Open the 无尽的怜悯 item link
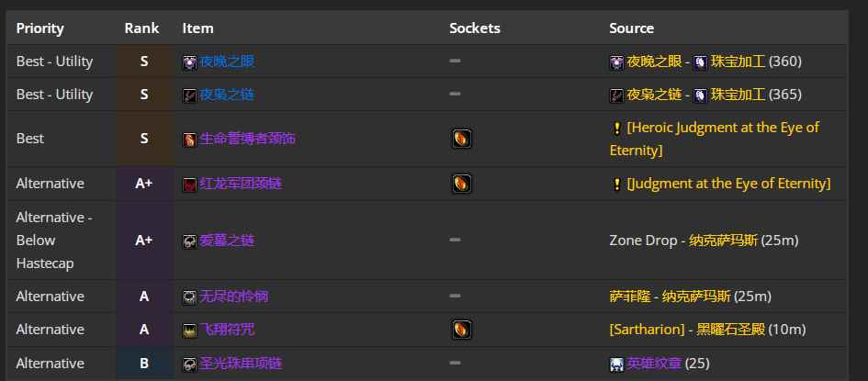 click(233, 297)
